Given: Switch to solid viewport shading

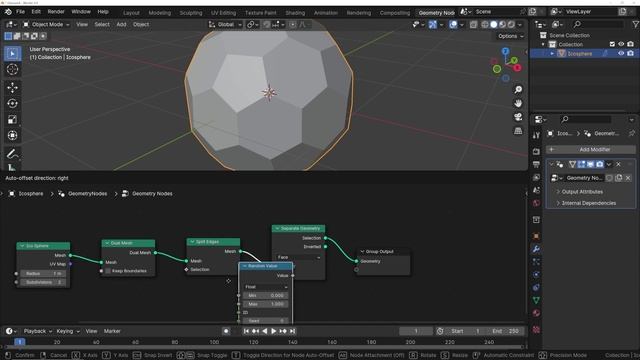Looking at the screenshot, I should click(493, 24).
